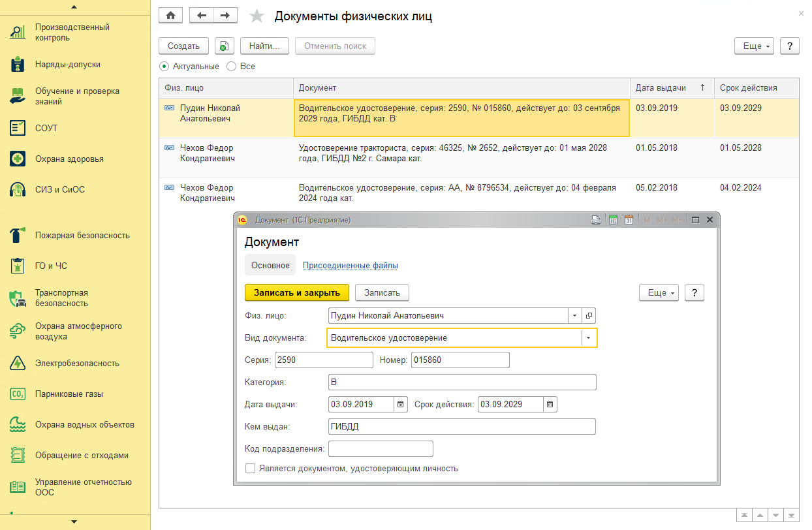Screen dimensions: 812x530
Task: Click the Найти... button
Action: tap(264, 46)
